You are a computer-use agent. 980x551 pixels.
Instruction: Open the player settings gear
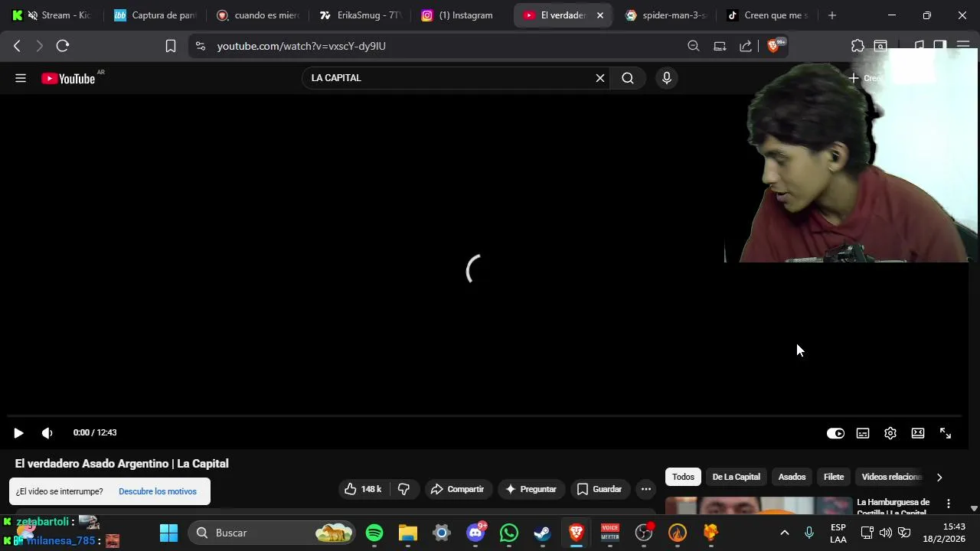[890, 433]
